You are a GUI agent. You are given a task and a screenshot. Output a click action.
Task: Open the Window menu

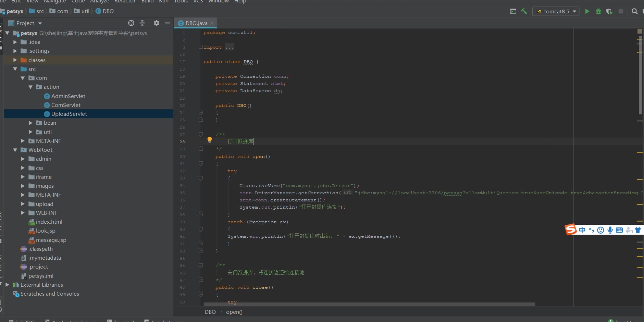pos(219,1)
